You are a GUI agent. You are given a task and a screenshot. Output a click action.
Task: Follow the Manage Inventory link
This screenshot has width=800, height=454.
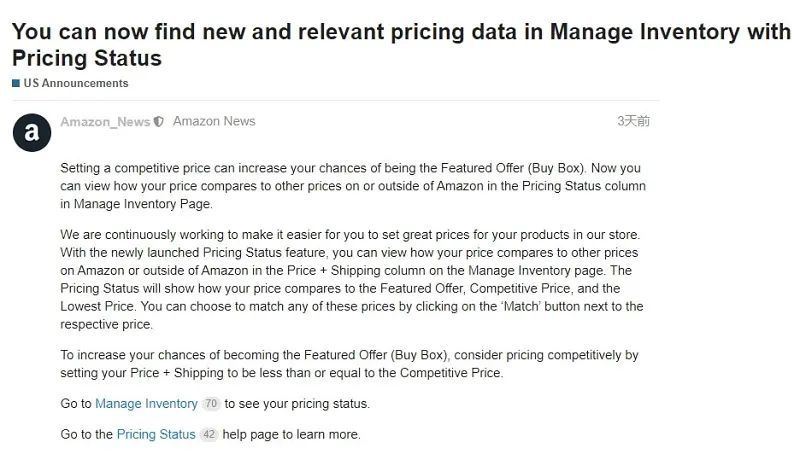[146, 404]
